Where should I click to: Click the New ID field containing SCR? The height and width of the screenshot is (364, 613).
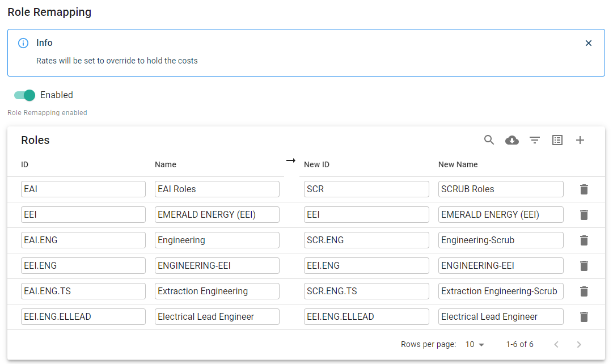click(x=366, y=189)
